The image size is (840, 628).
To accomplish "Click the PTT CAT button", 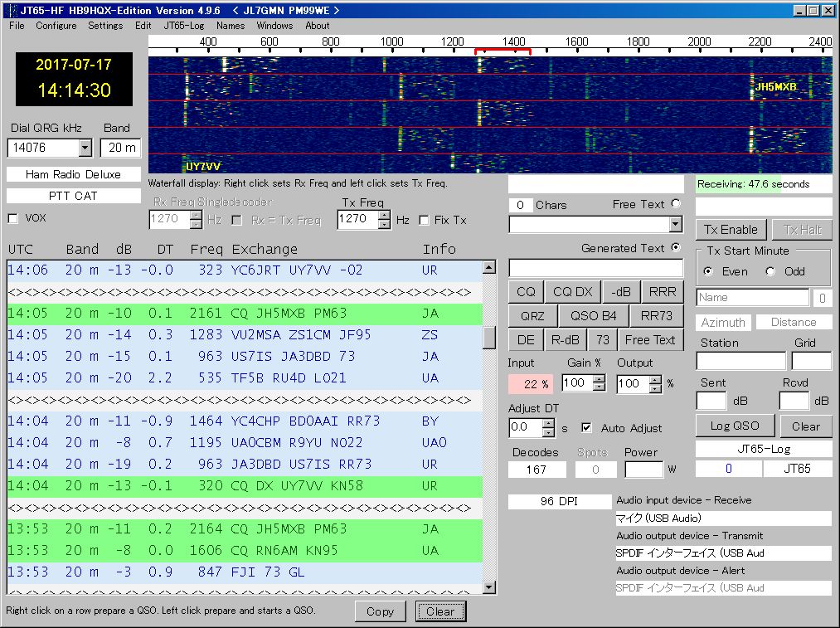I will tap(74, 196).
